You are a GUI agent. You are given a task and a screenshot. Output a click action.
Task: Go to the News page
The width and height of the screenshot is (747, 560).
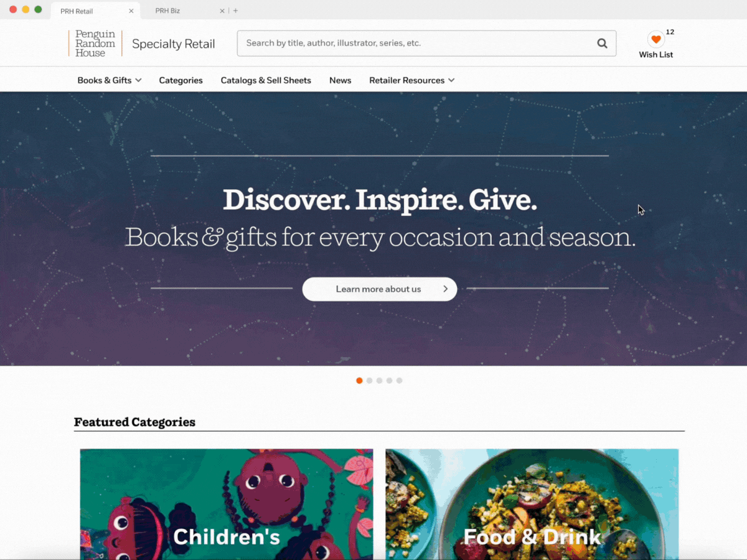[x=341, y=80]
